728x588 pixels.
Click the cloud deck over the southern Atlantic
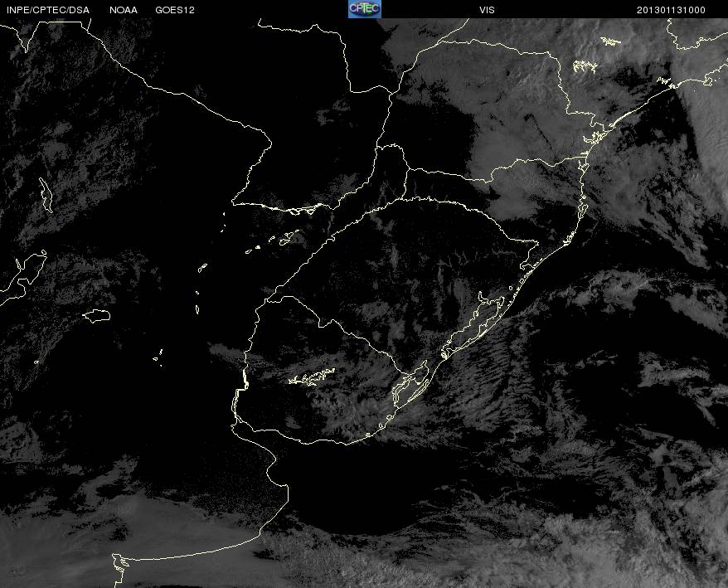(x=580, y=531)
